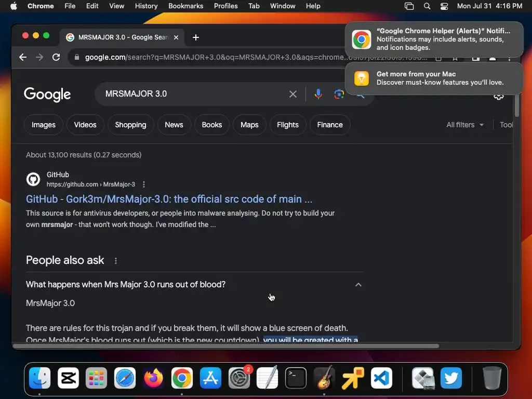The image size is (532, 399).
Task: Open the Apple menu
Action: [x=14, y=6]
